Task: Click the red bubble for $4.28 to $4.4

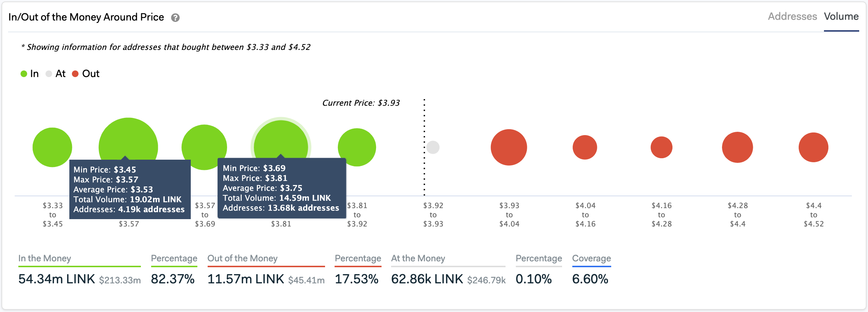Action: [x=737, y=147]
